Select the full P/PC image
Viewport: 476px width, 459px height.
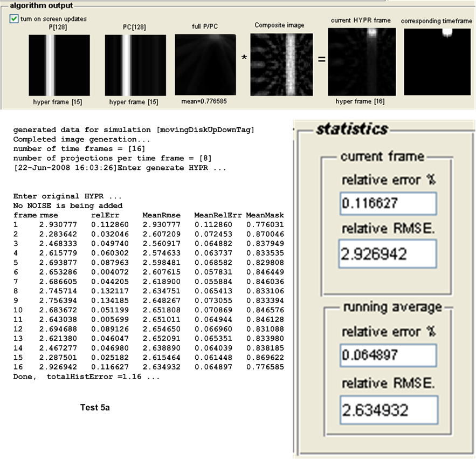(205, 63)
